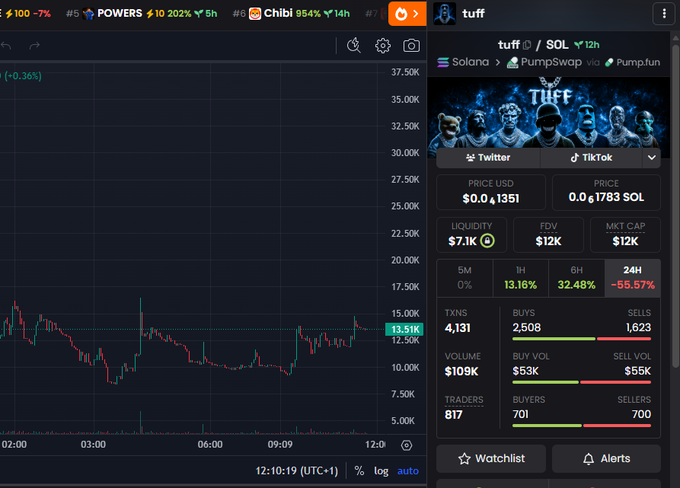Viewport: 680px width, 488px height.
Task: Click the right panel scrollbar
Action: (675, 204)
